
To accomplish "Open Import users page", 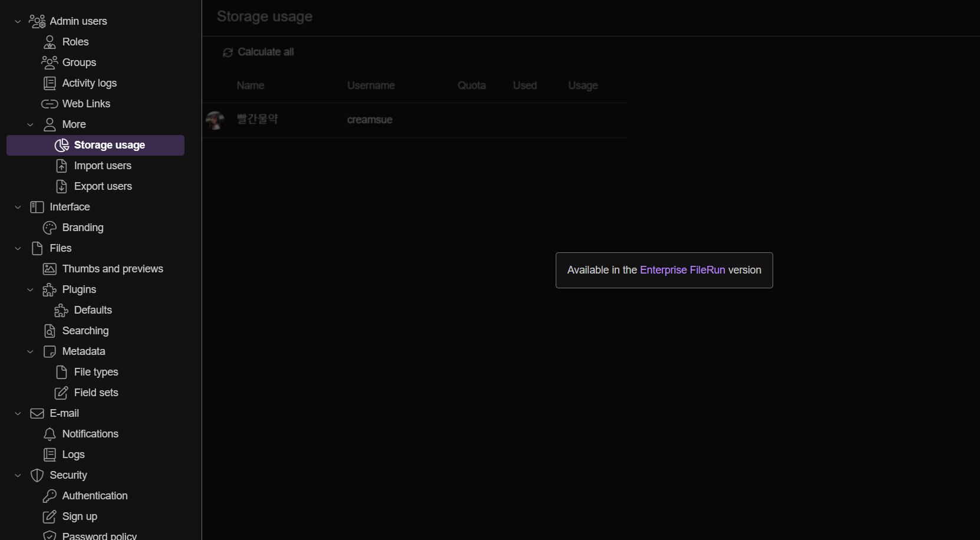I will 103,166.
